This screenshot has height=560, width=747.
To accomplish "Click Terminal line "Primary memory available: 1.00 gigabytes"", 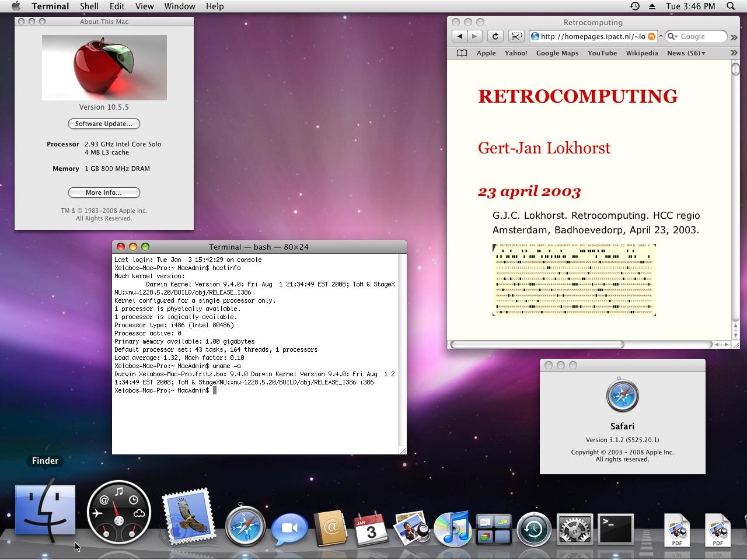I will coord(184,342).
